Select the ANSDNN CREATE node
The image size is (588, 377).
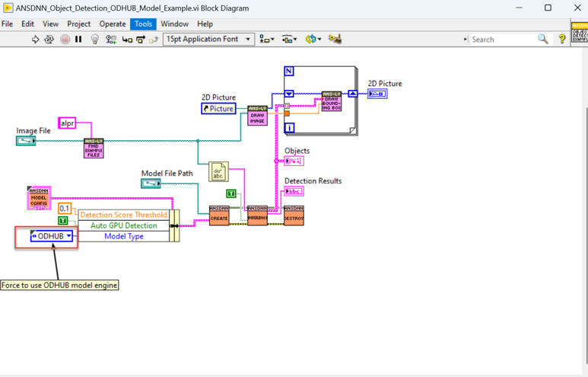coord(219,215)
